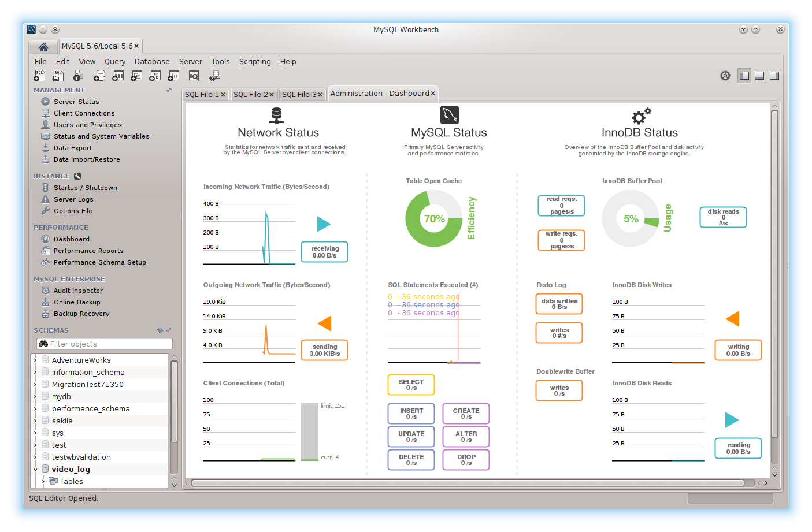The height and width of the screenshot is (532, 812).
Task: Click the Filter objects search field
Action: tap(109, 344)
